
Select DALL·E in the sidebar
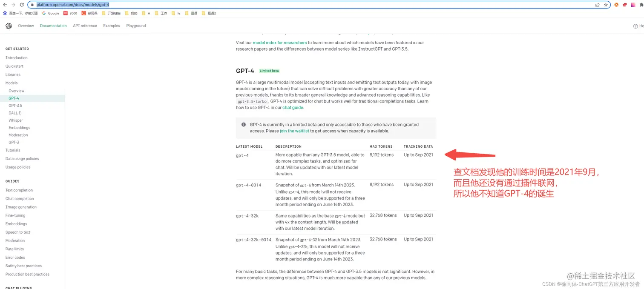tap(14, 113)
